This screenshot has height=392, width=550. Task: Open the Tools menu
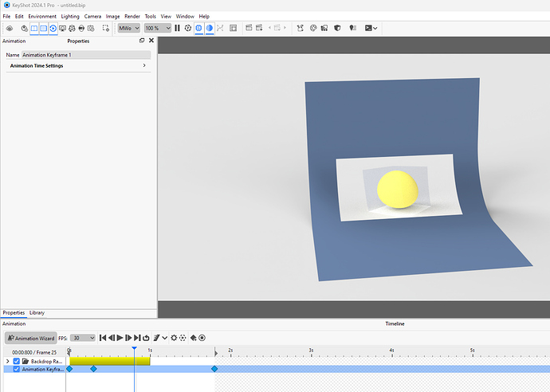click(x=150, y=16)
